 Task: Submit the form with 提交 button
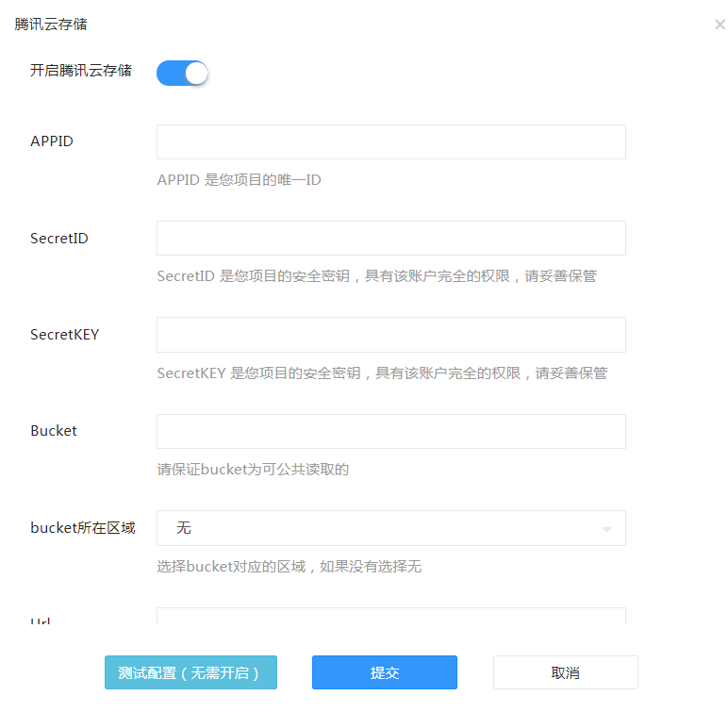[385, 672]
